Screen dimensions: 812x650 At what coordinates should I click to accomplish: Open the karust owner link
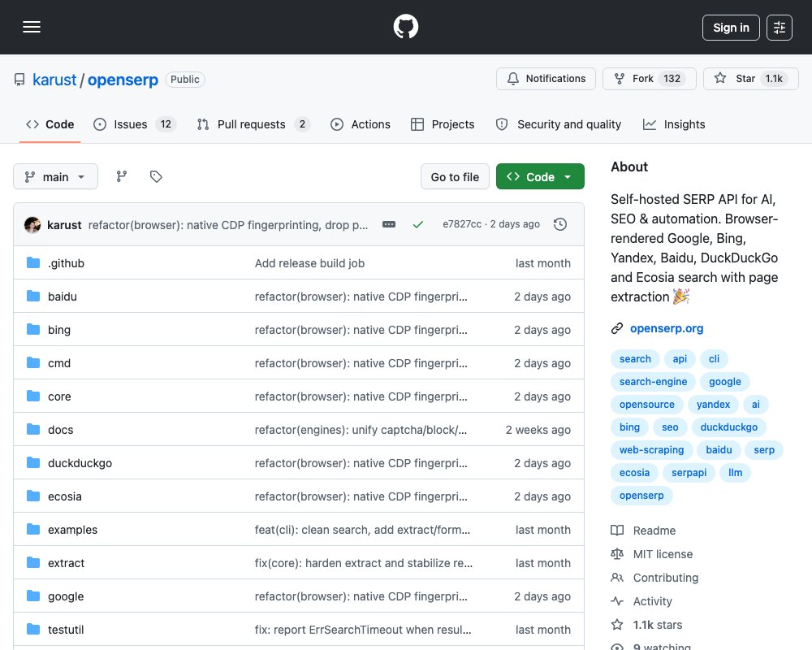[54, 80]
